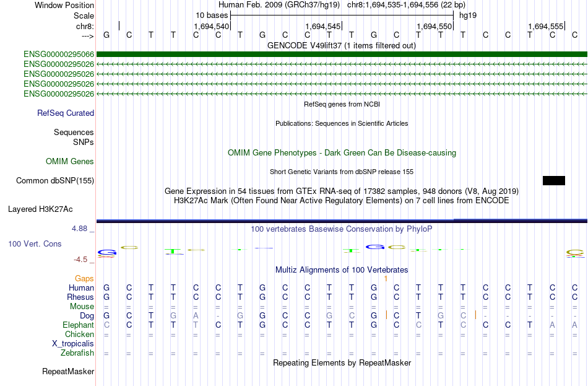Open the ENSG00000295066 track label
Image resolution: width=588 pixels, height=386 pixels.
coord(59,55)
